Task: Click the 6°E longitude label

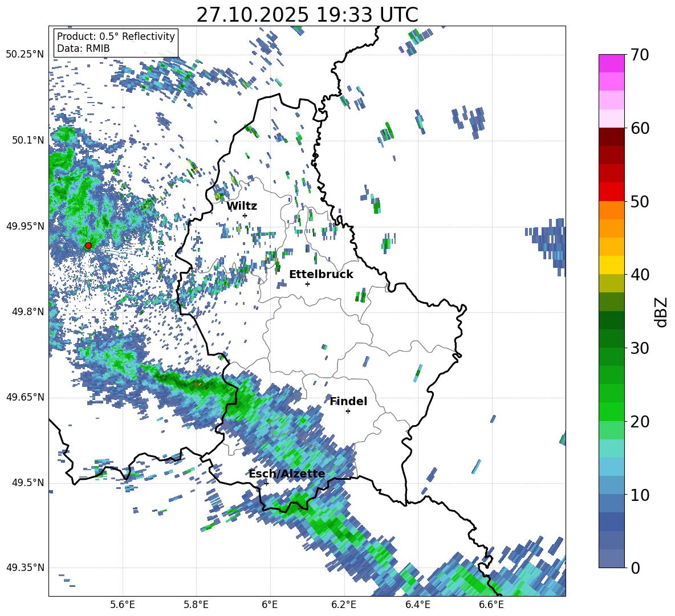Action: point(270,605)
